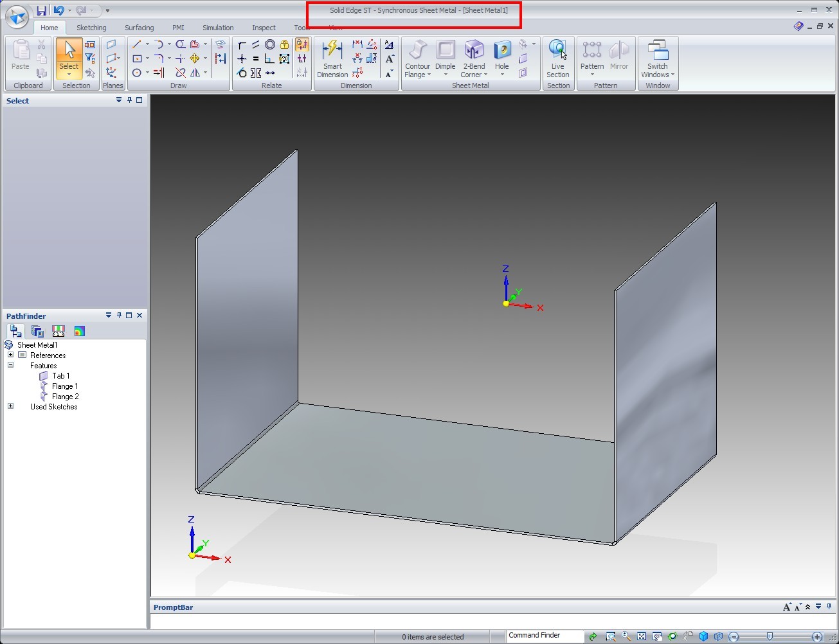Image resolution: width=839 pixels, height=644 pixels.
Task: Activate the Select tool
Action: click(x=69, y=54)
